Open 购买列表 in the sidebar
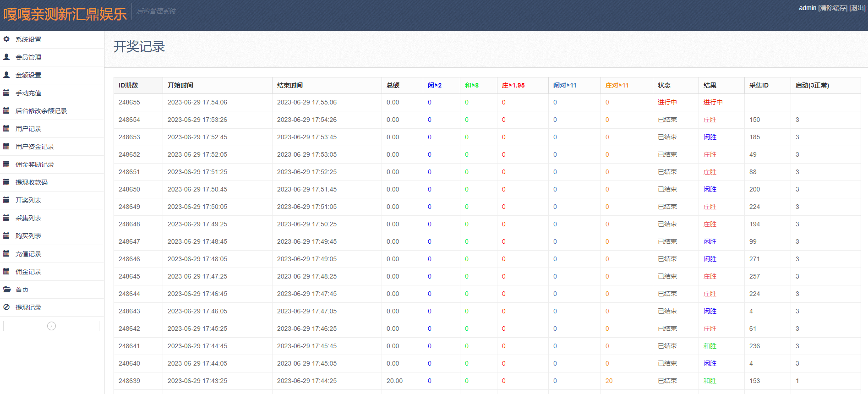 [28, 236]
